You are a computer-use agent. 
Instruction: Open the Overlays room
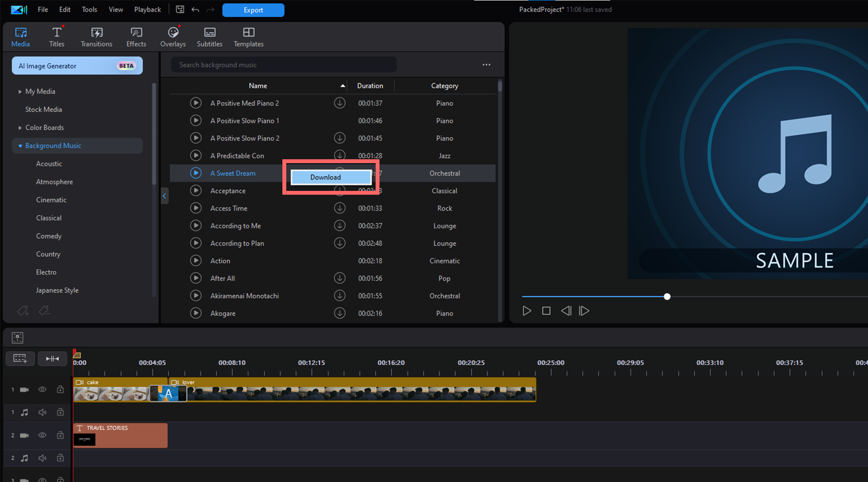coord(173,37)
